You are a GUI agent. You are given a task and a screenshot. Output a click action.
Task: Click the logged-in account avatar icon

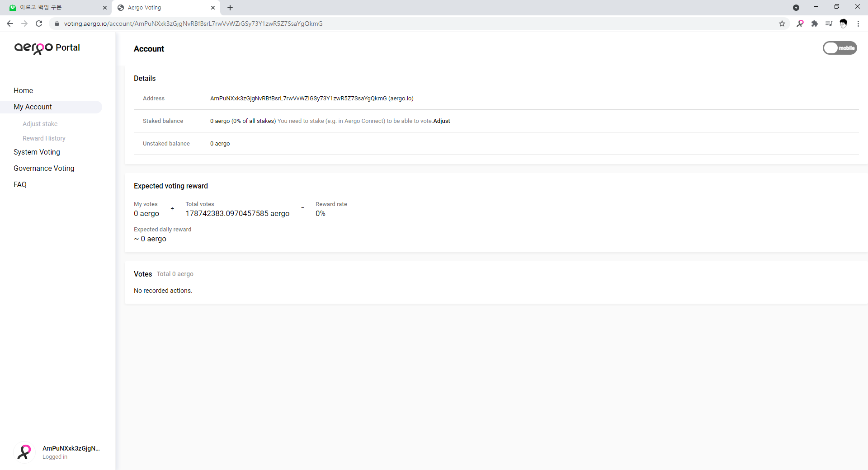[x=24, y=452]
